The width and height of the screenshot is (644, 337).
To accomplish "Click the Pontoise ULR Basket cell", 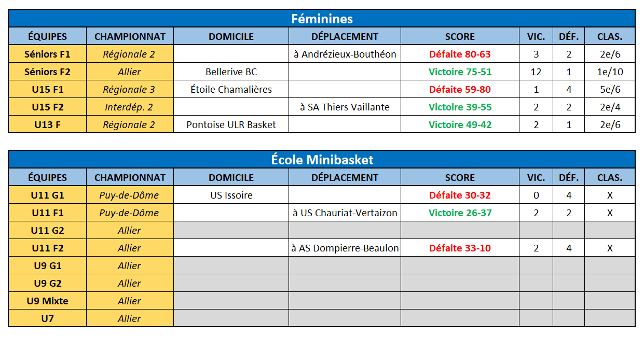I will (231, 124).
